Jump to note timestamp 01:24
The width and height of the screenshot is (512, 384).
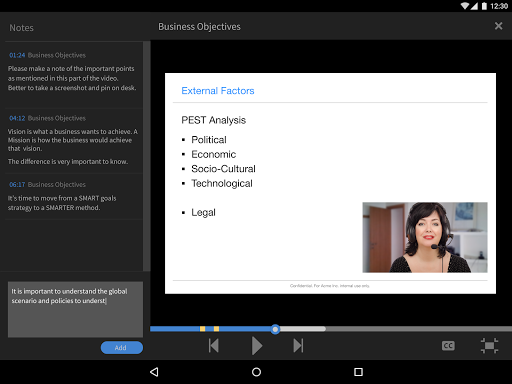coord(17,55)
